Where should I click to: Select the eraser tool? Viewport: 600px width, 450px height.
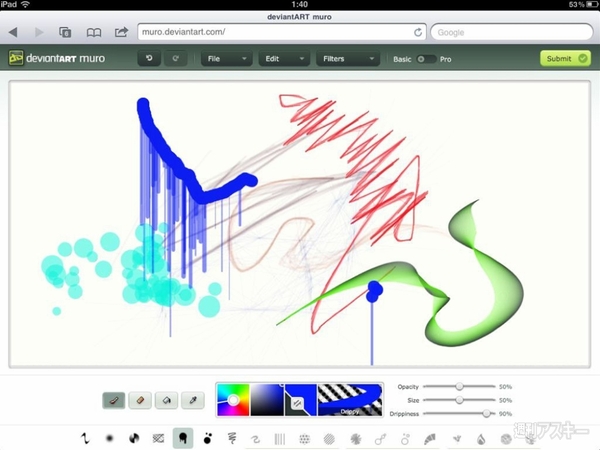[140, 400]
